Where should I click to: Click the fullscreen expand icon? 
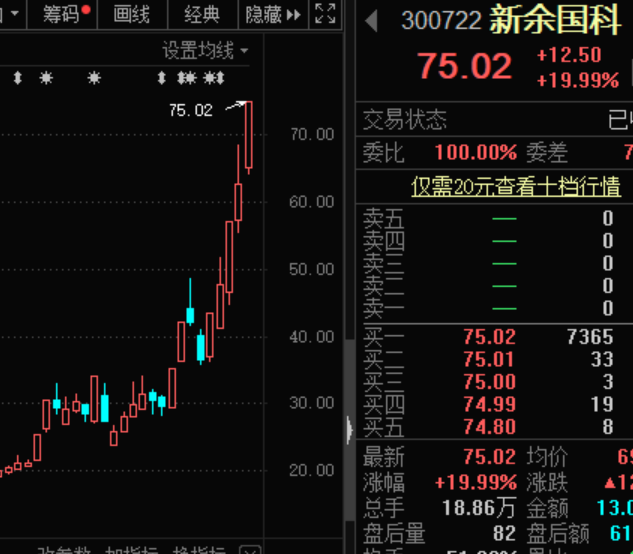[x=325, y=14]
